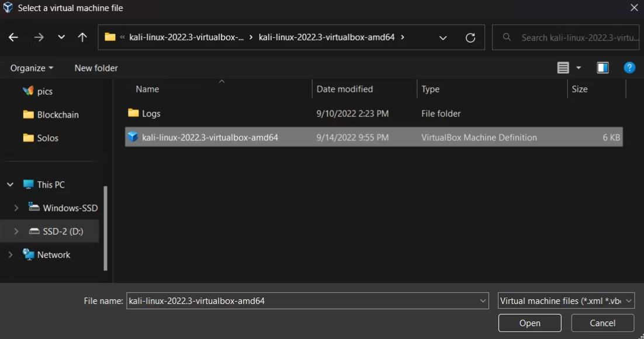
Task: Sort files by Date modified column
Action: point(345,89)
